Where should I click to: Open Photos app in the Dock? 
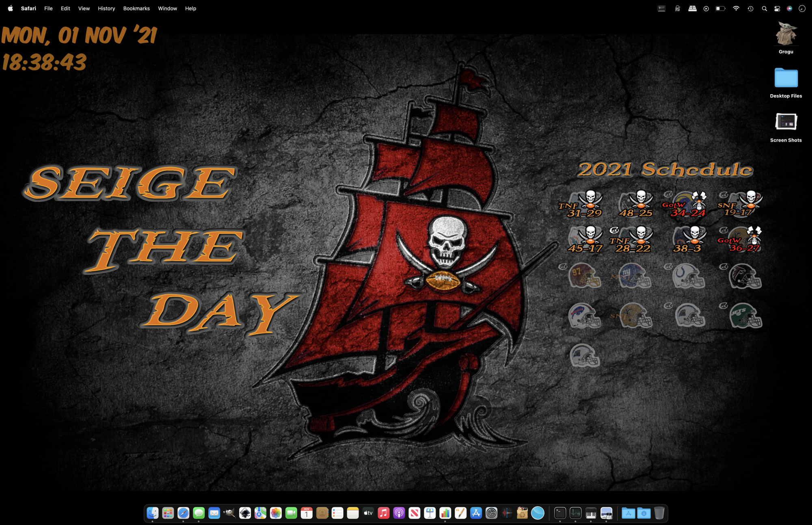point(276,513)
